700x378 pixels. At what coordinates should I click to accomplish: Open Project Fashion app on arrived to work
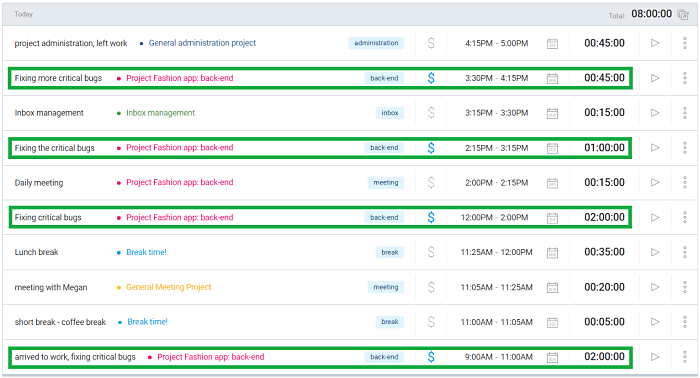[x=211, y=357]
